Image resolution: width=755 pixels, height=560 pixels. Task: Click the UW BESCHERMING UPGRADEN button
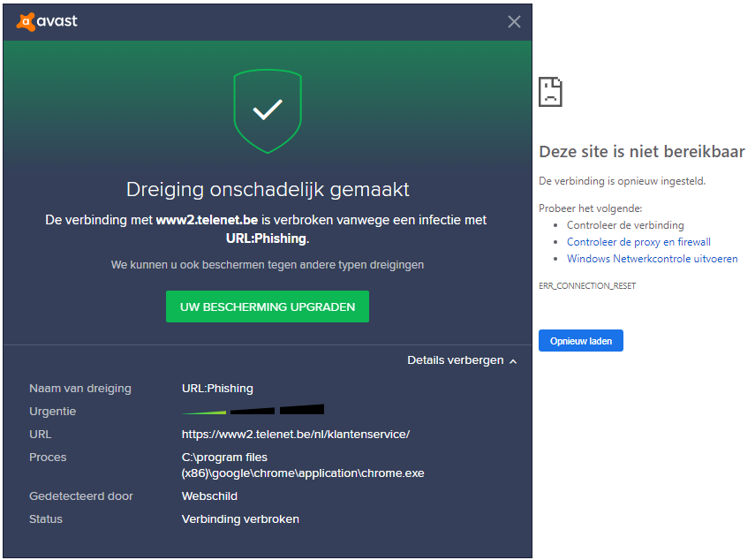(268, 306)
